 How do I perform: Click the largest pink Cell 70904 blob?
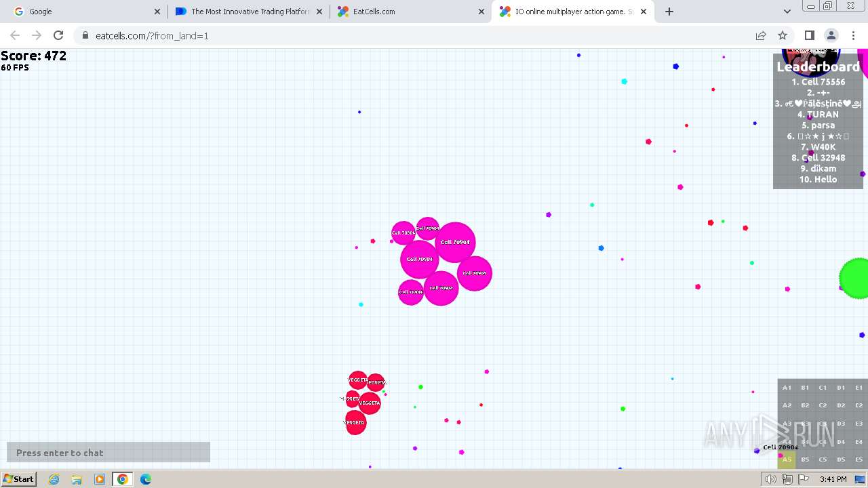pyautogui.click(x=455, y=242)
